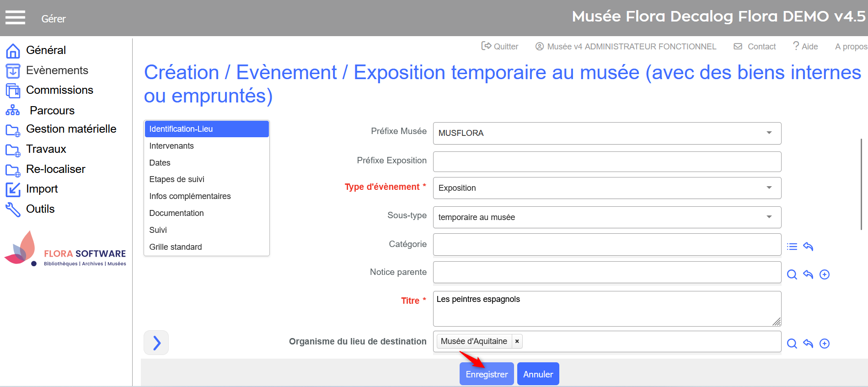Screen dimensions: 868x387
Task: Click in the Préfixe Exposition field
Action: point(606,162)
